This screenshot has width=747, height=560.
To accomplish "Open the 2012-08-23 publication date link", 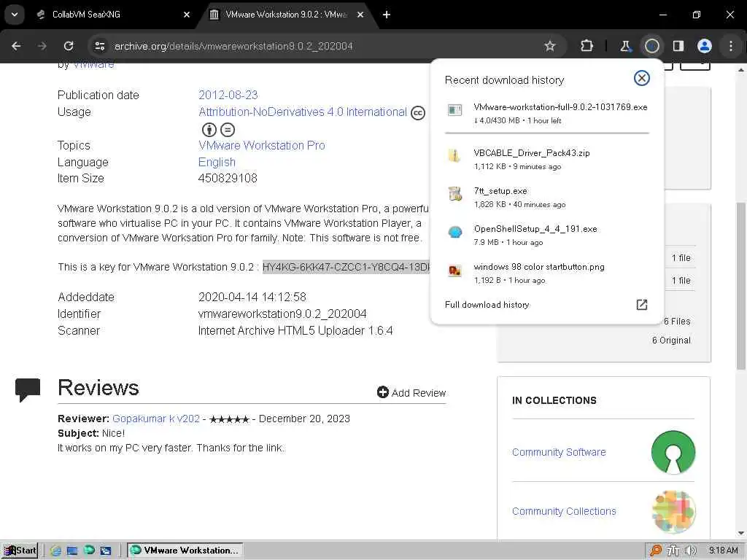I will point(228,95).
